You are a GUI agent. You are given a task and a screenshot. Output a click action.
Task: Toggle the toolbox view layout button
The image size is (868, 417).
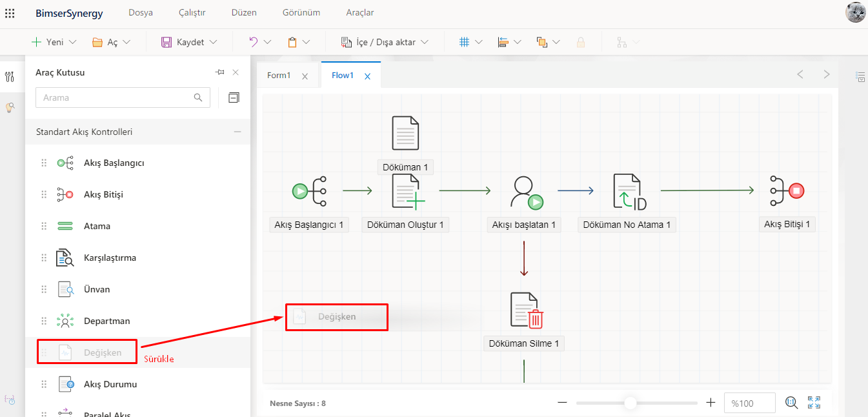click(234, 97)
